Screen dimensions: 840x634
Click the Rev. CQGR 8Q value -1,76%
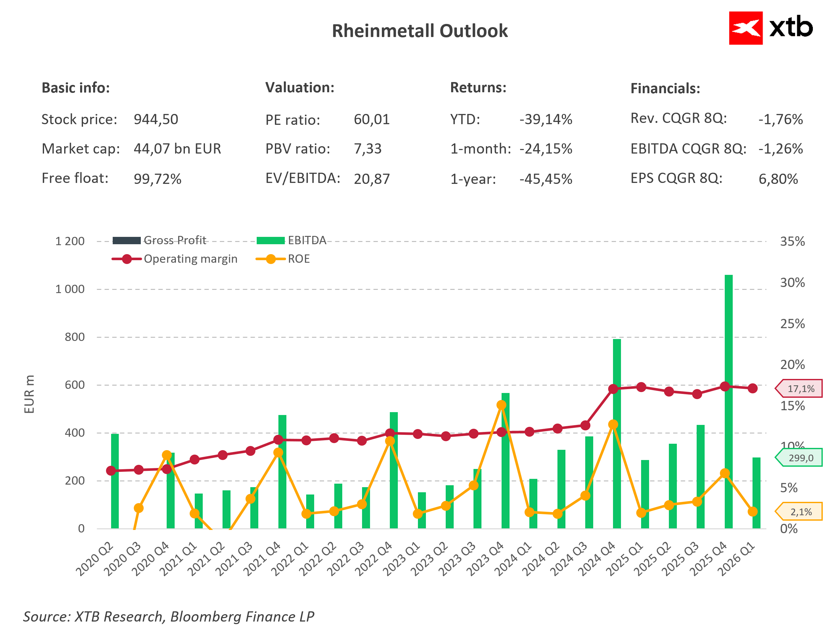click(780, 119)
